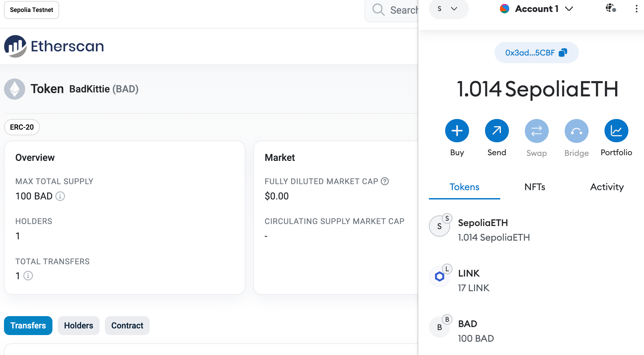644x355 pixels.
Task: Switch to the NFTs tab
Action: click(x=534, y=187)
